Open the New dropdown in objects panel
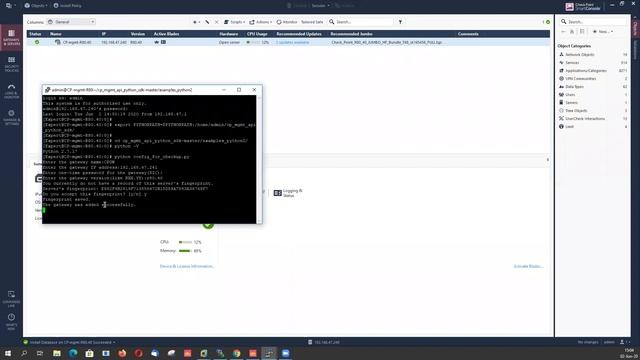This screenshot has width=640, height=360. (603, 31)
